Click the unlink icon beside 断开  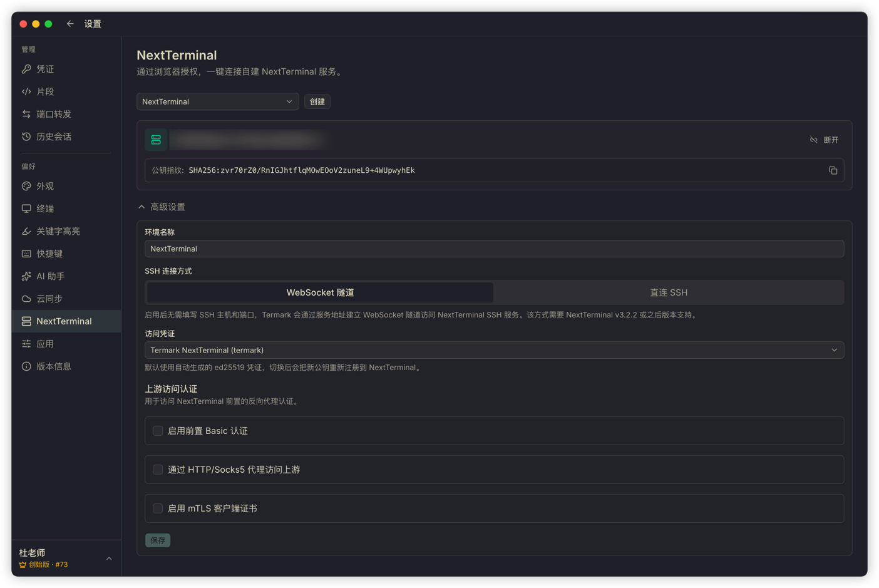coord(813,140)
